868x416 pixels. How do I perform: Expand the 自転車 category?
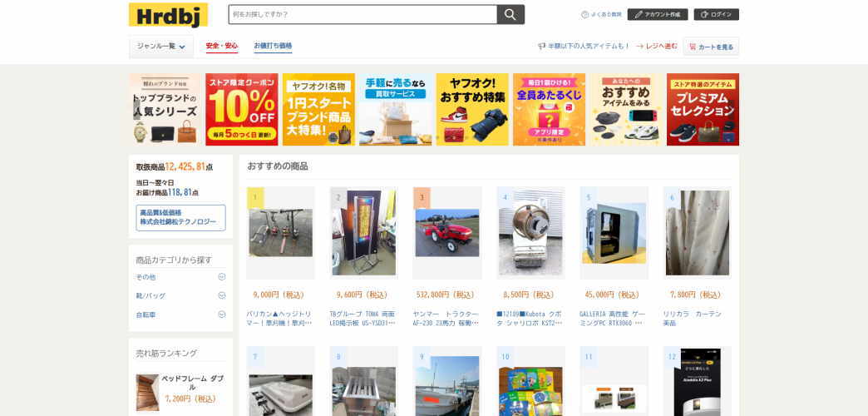222,314
